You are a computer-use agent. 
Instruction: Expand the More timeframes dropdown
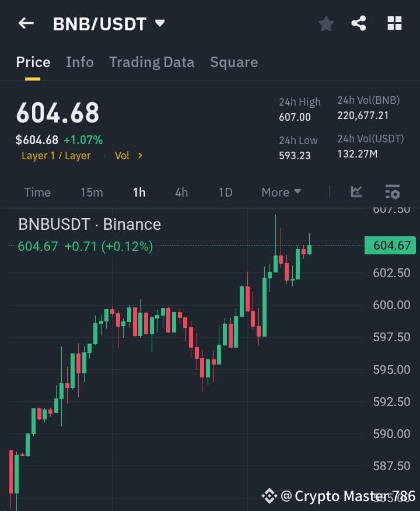pyautogui.click(x=281, y=192)
